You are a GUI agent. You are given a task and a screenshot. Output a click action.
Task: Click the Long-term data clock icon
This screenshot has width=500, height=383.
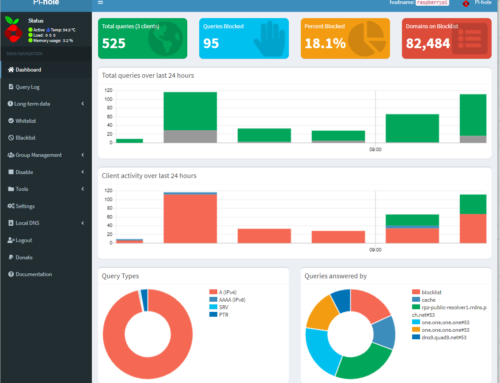[10, 104]
